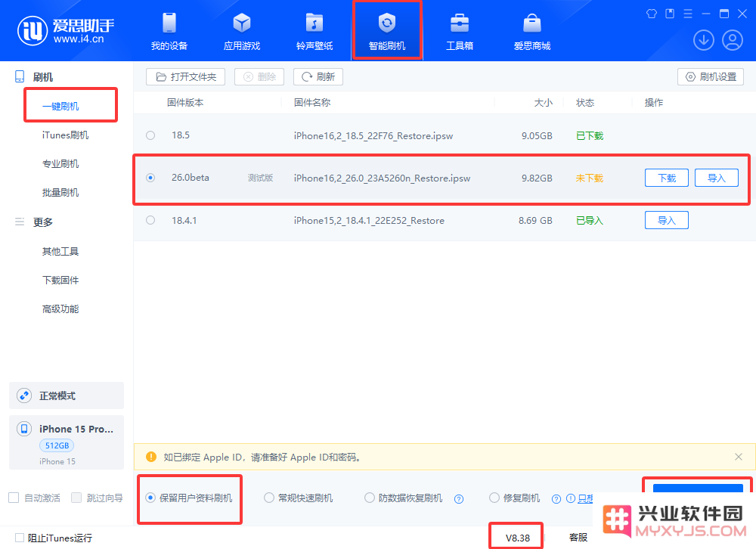The image size is (756, 549).
Task: Open the 应用游戏 tab
Action: pyautogui.click(x=242, y=32)
